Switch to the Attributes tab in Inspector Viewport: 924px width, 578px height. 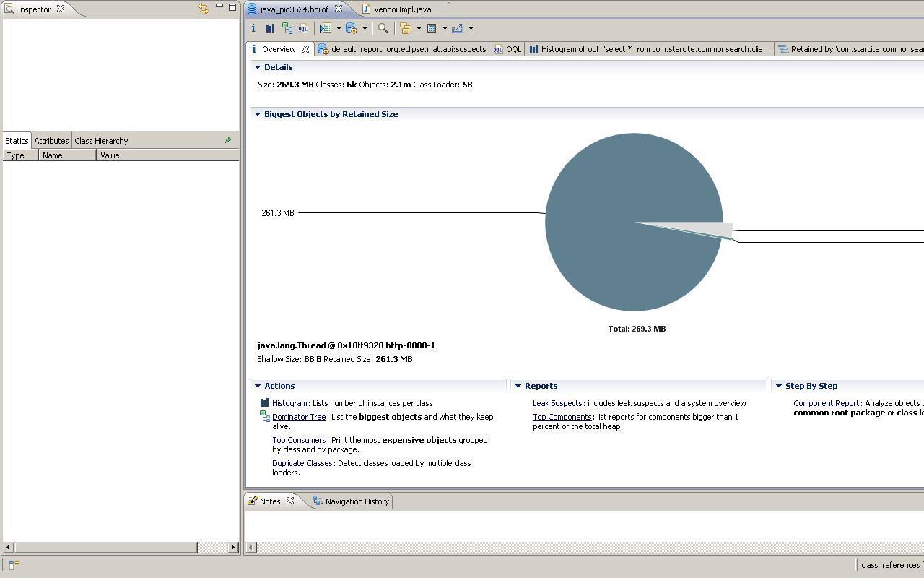click(x=51, y=140)
